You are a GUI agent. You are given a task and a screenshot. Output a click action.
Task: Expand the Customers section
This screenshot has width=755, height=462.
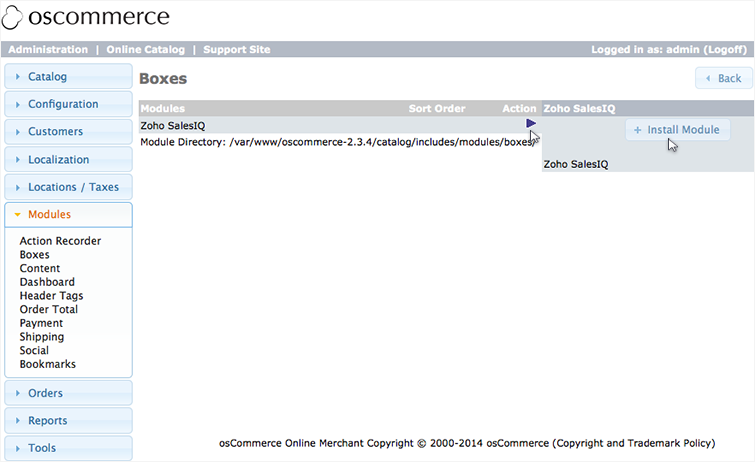coord(68,132)
